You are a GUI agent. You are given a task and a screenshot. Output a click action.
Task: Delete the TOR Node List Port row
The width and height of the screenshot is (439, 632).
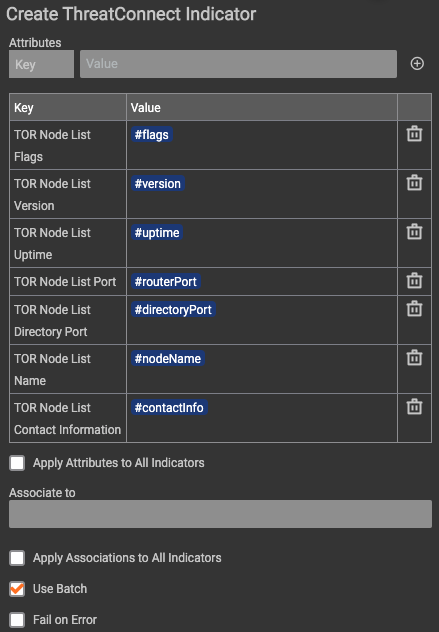tap(414, 281)
